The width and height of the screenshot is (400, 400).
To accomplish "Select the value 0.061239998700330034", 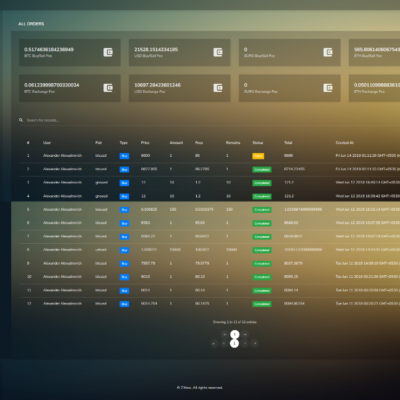I will (52, 85).
